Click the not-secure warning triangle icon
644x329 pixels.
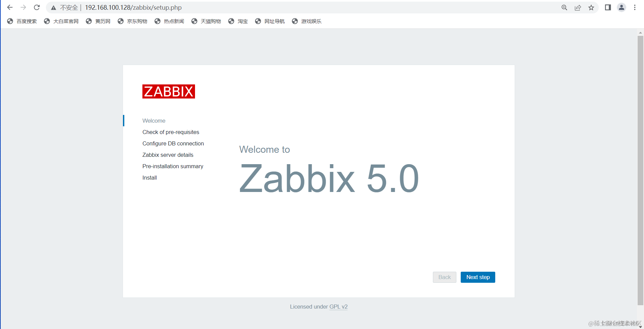(53, 8)
